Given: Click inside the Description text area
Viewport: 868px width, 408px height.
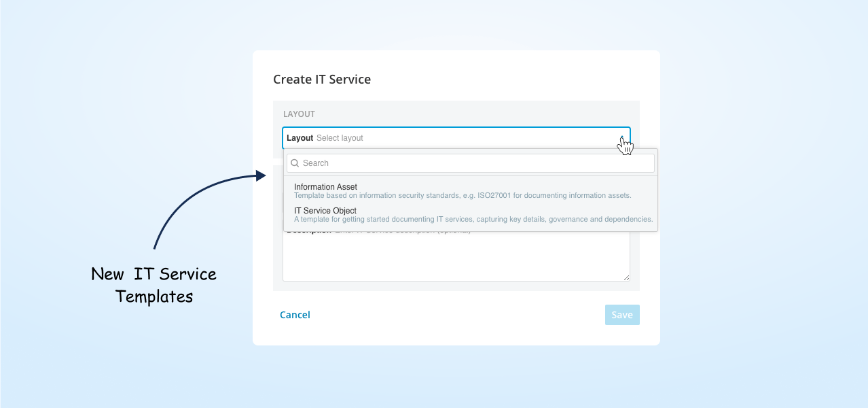Looking at the screenshot, I should click(x=456, y=256).
